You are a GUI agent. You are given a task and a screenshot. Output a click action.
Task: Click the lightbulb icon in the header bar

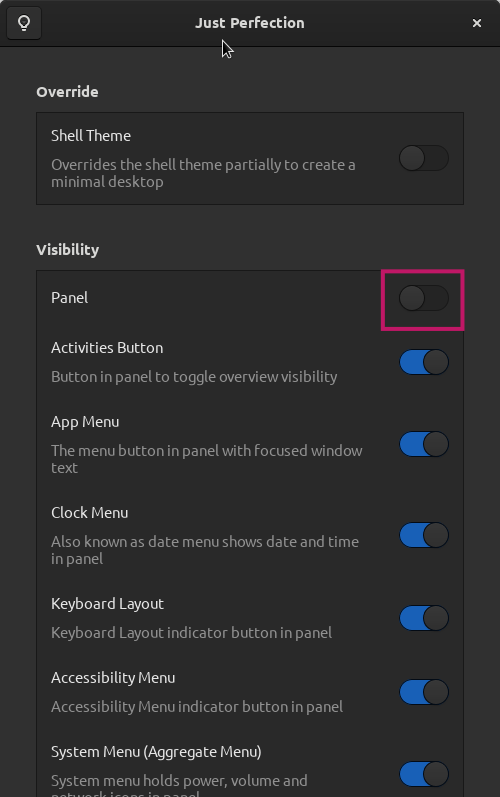click(24, 23)
